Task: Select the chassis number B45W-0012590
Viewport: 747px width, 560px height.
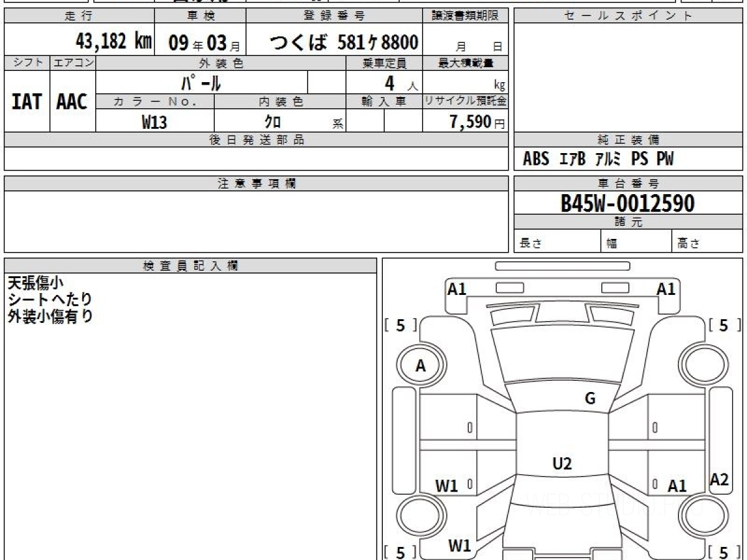Action: coord(627,203)
